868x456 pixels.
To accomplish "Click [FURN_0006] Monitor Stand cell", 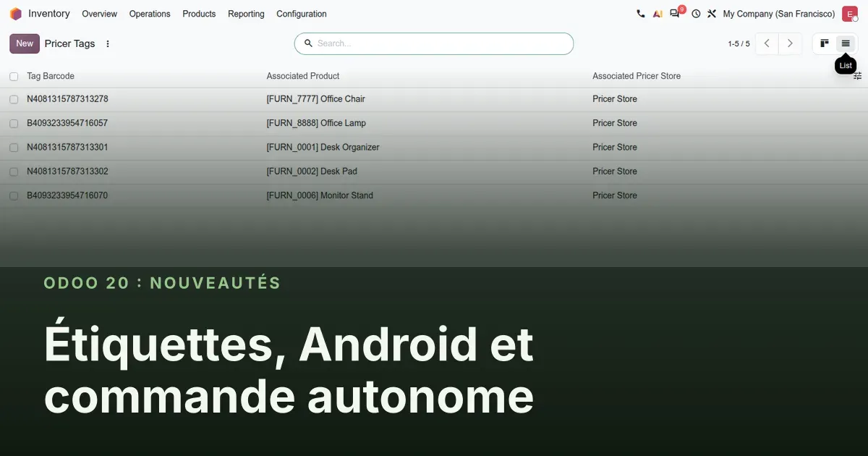I will (x=320, y=195).
